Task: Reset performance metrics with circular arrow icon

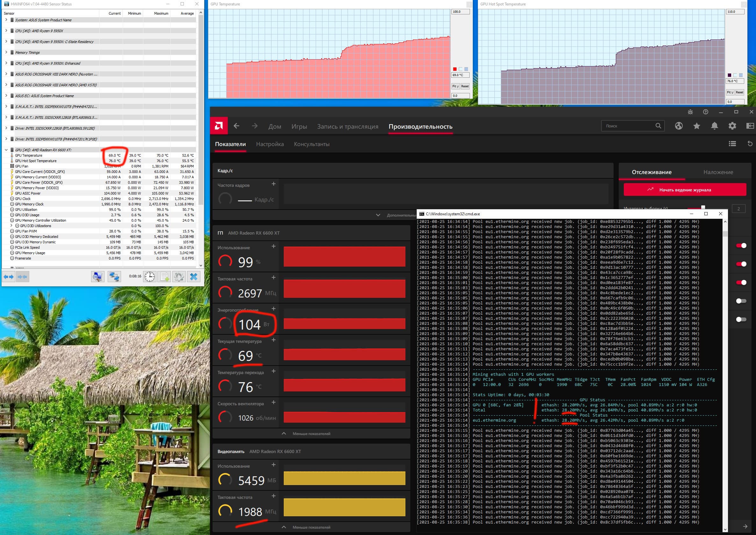Action: [x=750, y=144]
